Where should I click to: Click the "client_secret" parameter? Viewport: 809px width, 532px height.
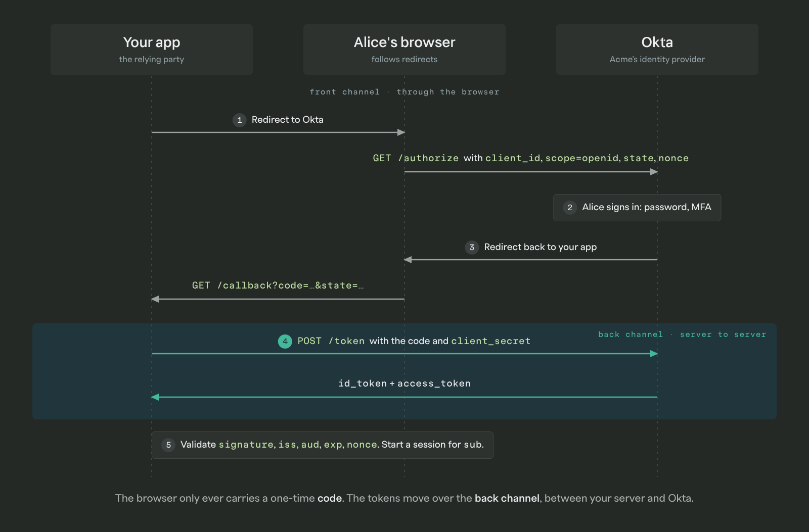pyautogui.click(x=490, y=341)
